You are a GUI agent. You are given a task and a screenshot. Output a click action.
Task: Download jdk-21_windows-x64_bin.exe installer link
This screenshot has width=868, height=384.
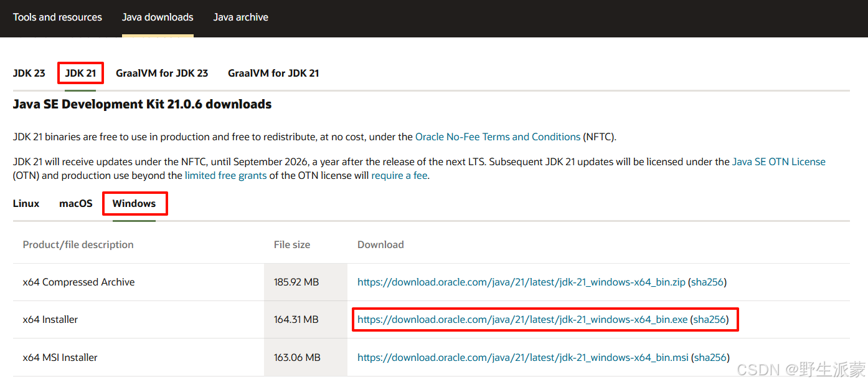(x=522, y=319)
